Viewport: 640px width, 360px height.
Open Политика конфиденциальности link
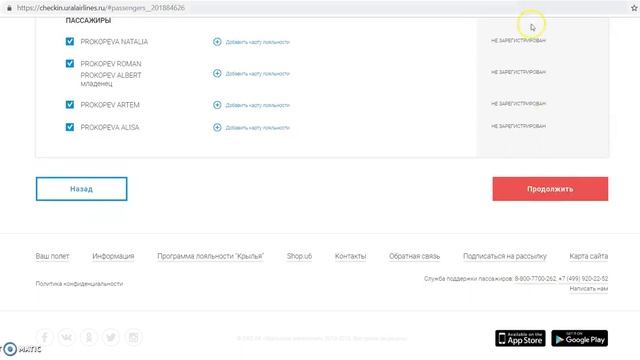tap(79, 284)
